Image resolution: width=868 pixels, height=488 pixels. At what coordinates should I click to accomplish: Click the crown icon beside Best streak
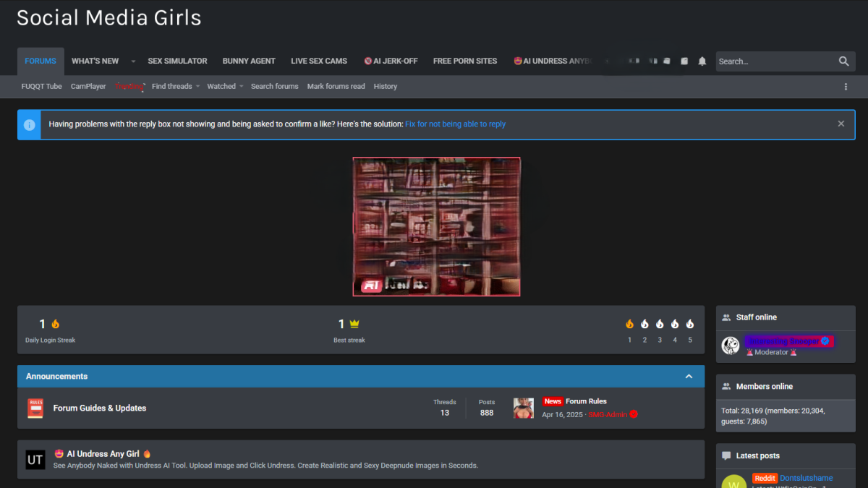click(354, 324)
